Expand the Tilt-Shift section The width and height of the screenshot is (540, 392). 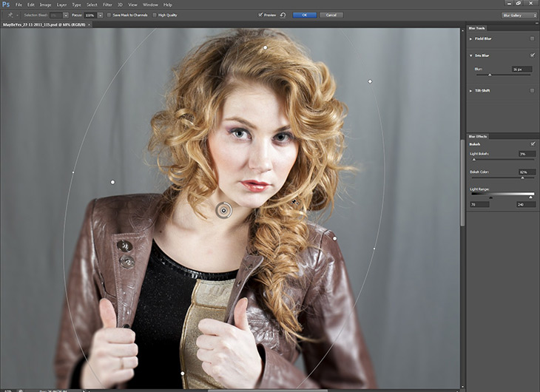470,91
